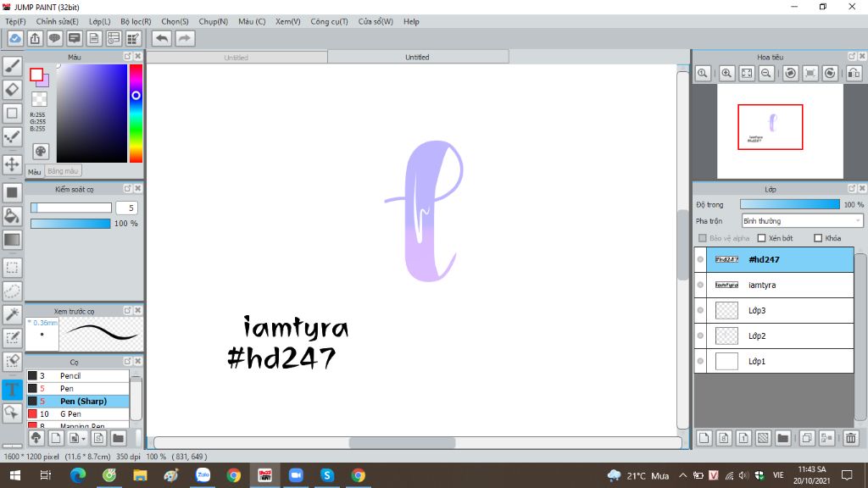
Task: Click the canvas horizontal scrollbar
Action: pos(402,442)
